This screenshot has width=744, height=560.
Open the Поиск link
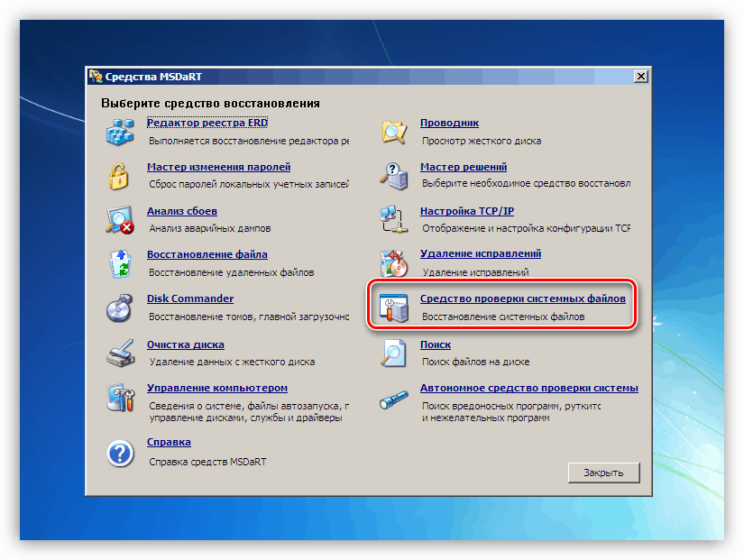point(436,344)
